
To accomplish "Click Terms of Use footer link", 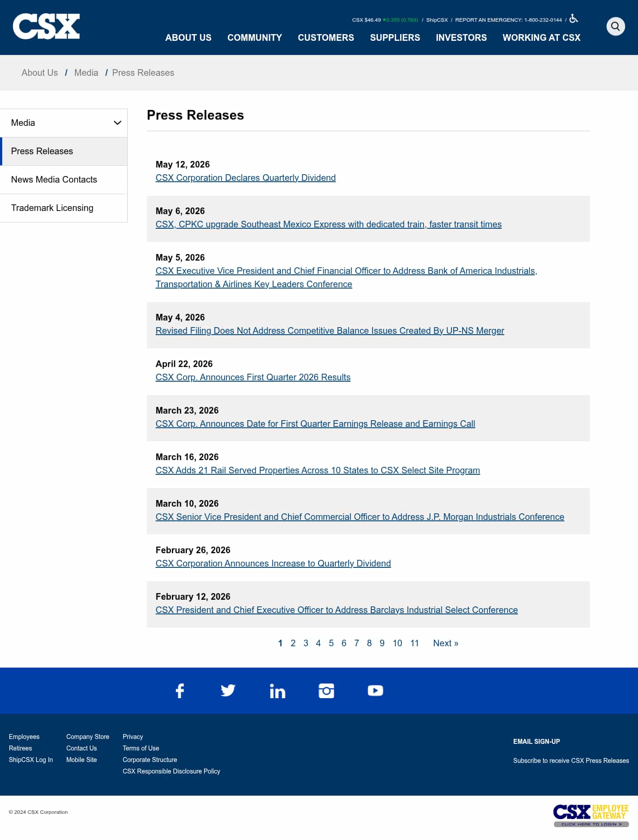I will click(x=141, y=748).
